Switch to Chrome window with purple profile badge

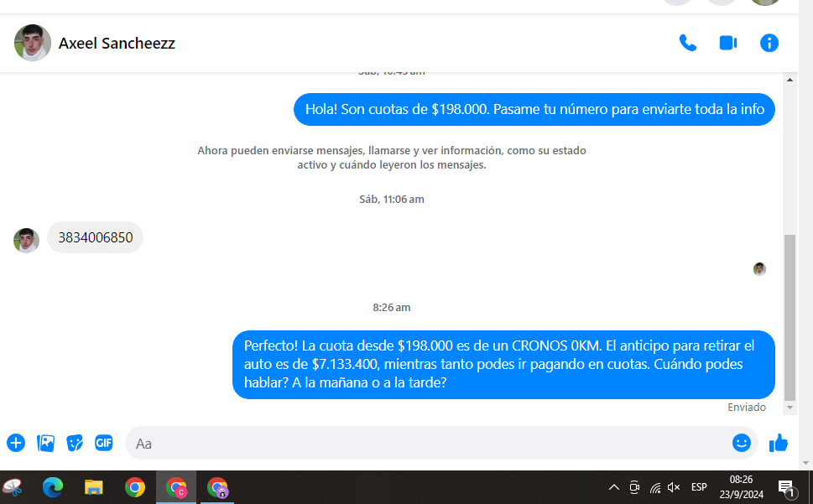click(217, 487)
